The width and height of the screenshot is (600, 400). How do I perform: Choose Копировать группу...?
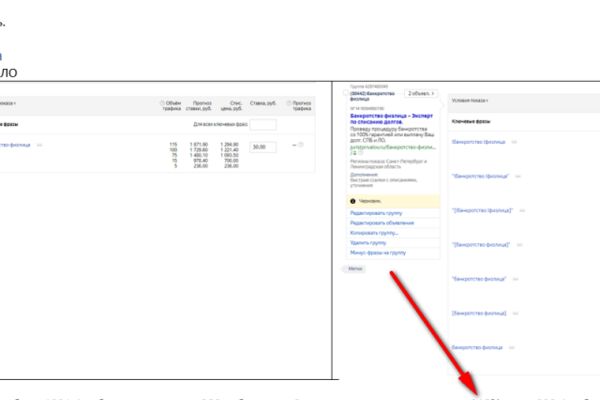(374, 233)
